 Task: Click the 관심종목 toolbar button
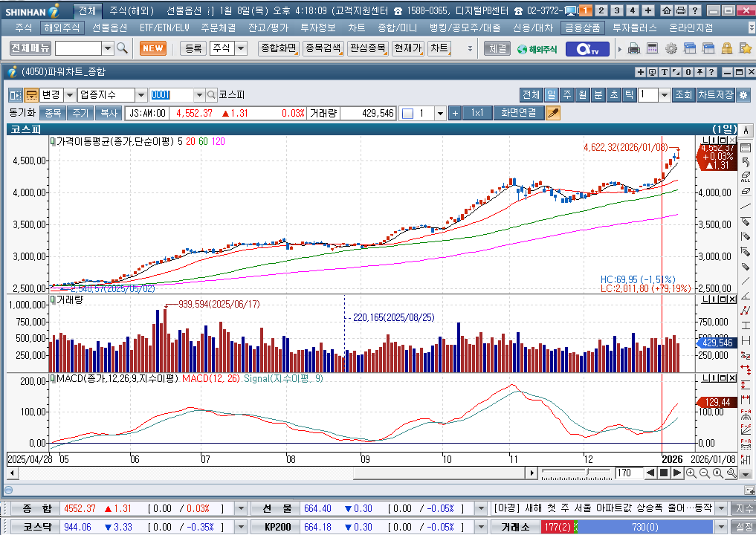pos(367,48)
